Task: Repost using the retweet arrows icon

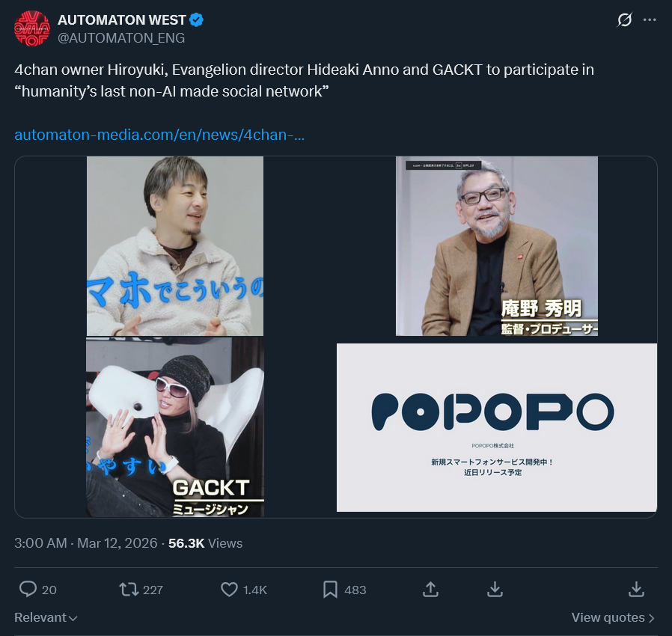Action: pos(129,590)
